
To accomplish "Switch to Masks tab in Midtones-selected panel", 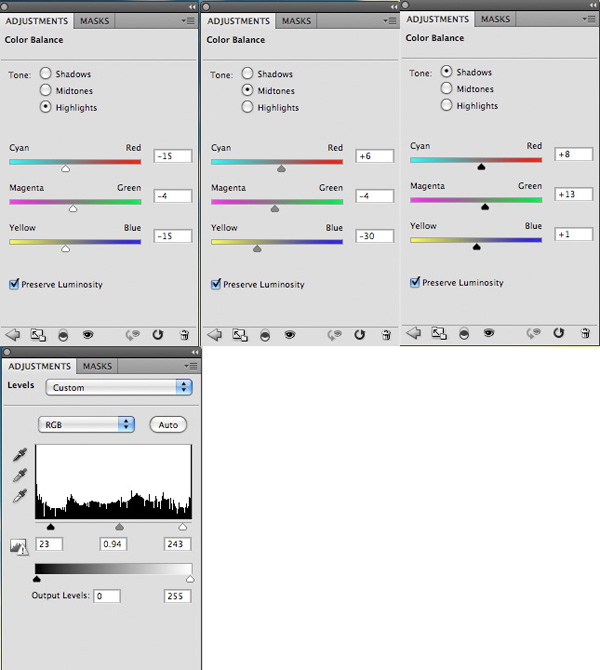I will coord(296,21).
